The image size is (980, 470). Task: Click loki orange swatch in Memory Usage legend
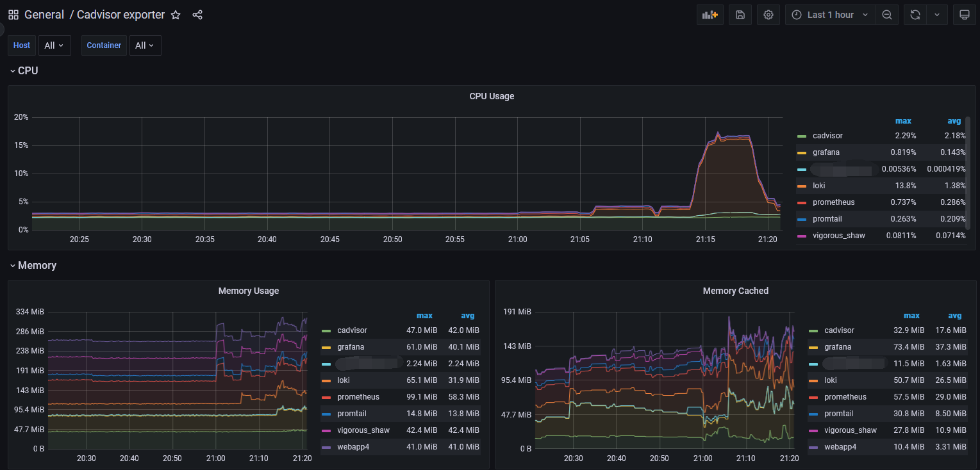tap(326, 380)
